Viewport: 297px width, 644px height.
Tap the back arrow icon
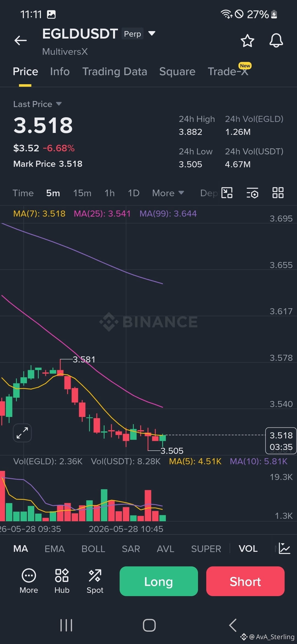pyautogui.click(x=21, y=40)
